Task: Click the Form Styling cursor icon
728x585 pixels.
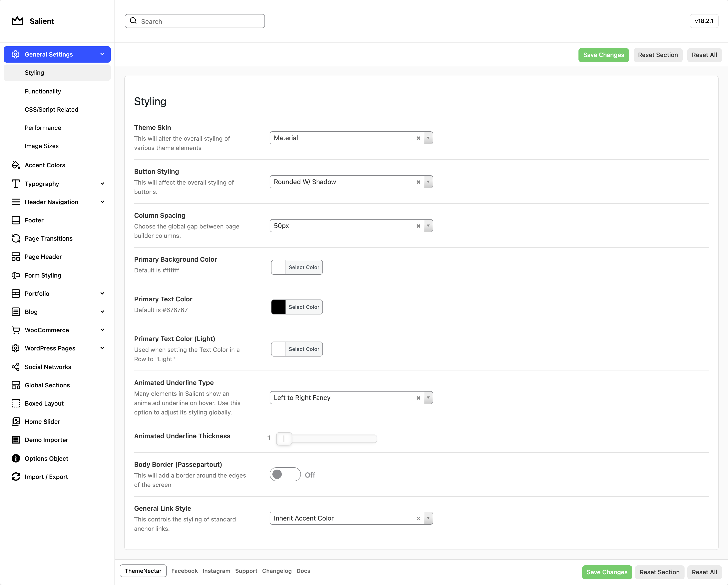Action: click(x=15, y=275)
